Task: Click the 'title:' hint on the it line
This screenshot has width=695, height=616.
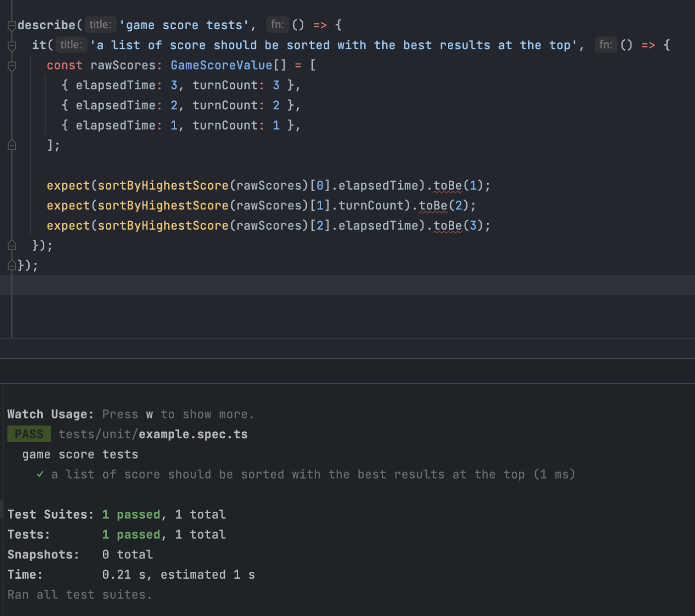Action: point(71,45)
